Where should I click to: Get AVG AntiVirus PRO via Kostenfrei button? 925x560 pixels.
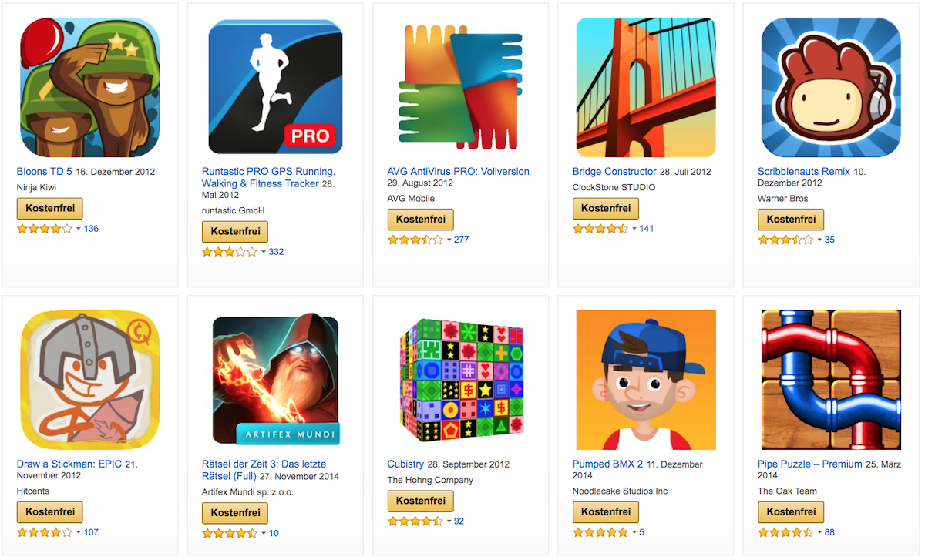coord(420,220)
